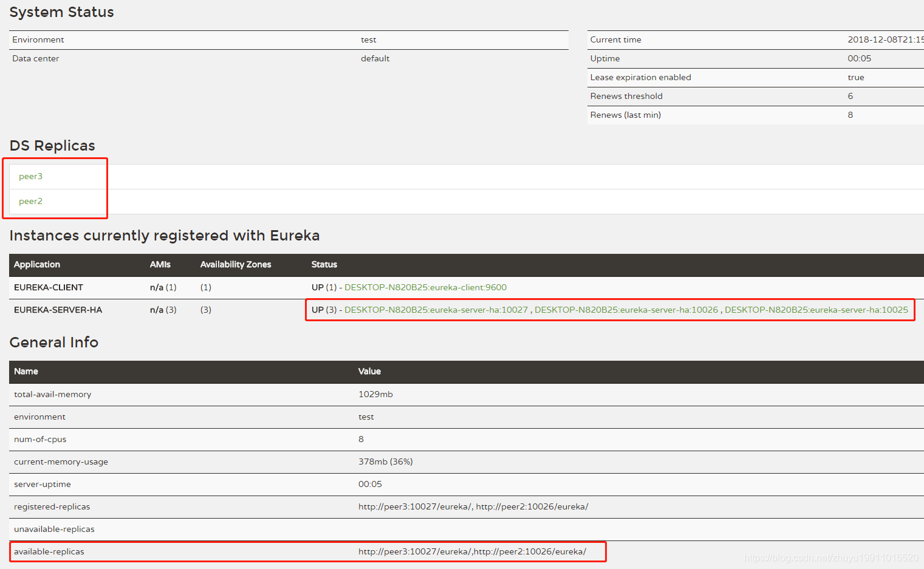Click the Availability Zones column header
The width and height of the screenshot is (924, 569).
point(236,265)
